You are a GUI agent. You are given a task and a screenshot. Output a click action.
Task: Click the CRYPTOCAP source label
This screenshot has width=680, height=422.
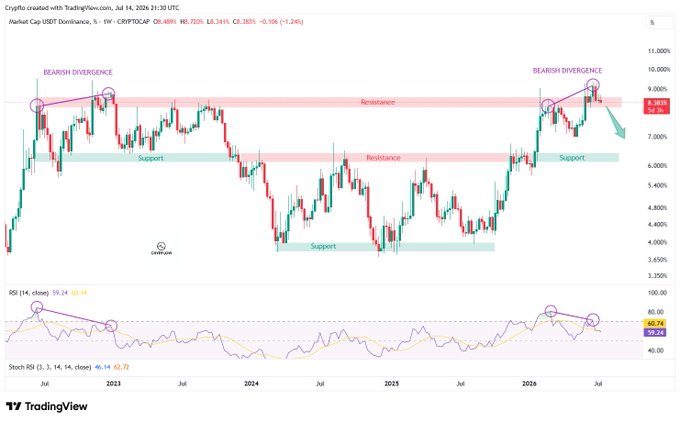click(134, 21)
